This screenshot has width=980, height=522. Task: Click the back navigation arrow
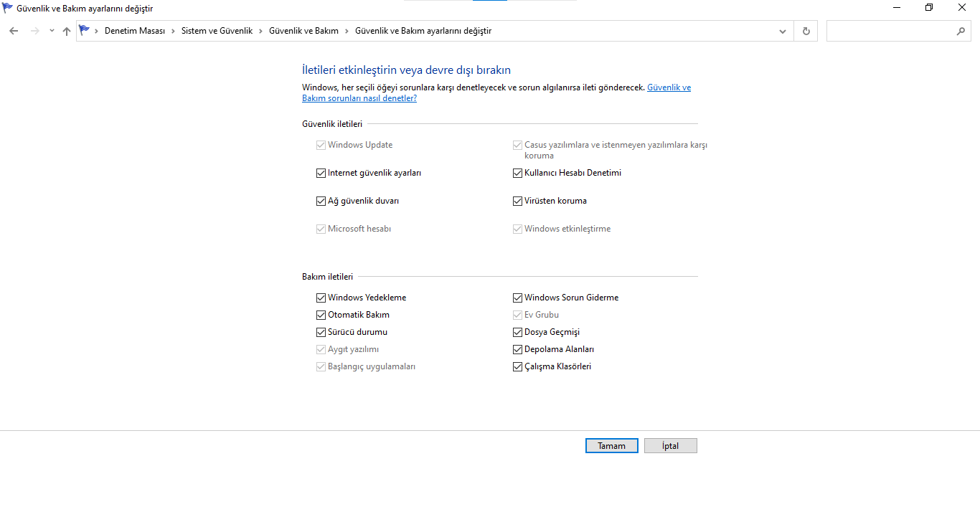coord(14,30)
